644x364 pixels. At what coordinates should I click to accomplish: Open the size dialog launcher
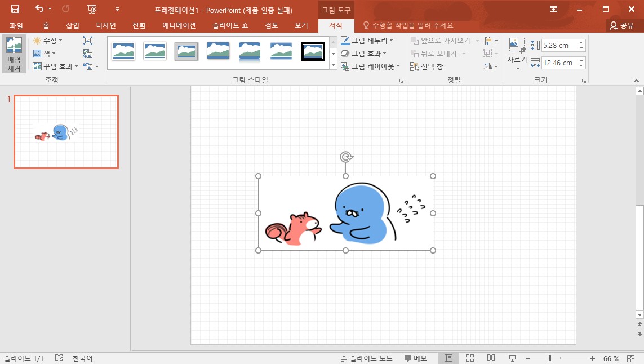click(x=584, y=81)
